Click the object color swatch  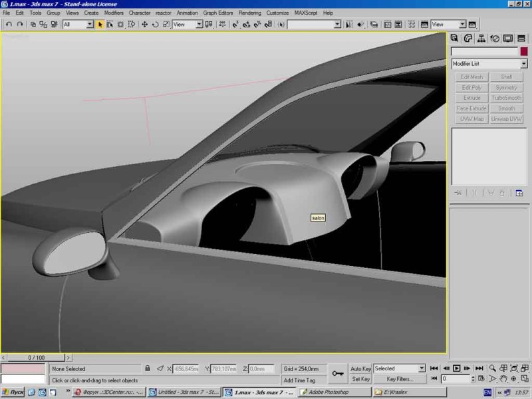(x=524, y=52)
